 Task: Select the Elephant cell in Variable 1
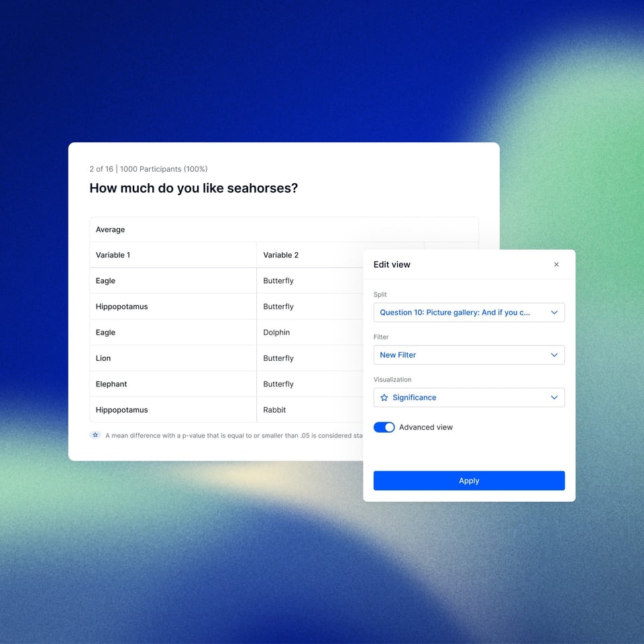click(x=111, y=384)
